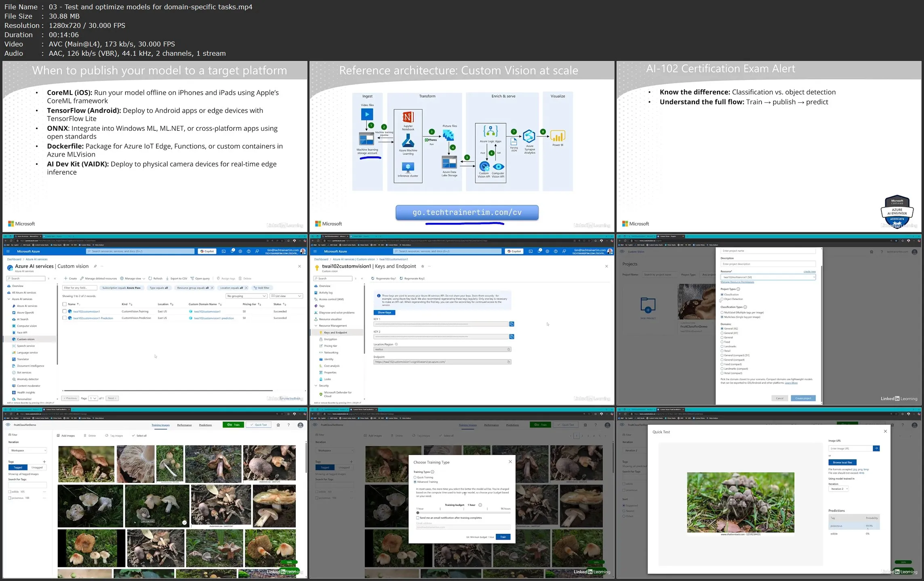The height and width of the screenshot is (581, 924).
Task: Click Manage deleted resources wrench icon
Action: coord(82,278)
